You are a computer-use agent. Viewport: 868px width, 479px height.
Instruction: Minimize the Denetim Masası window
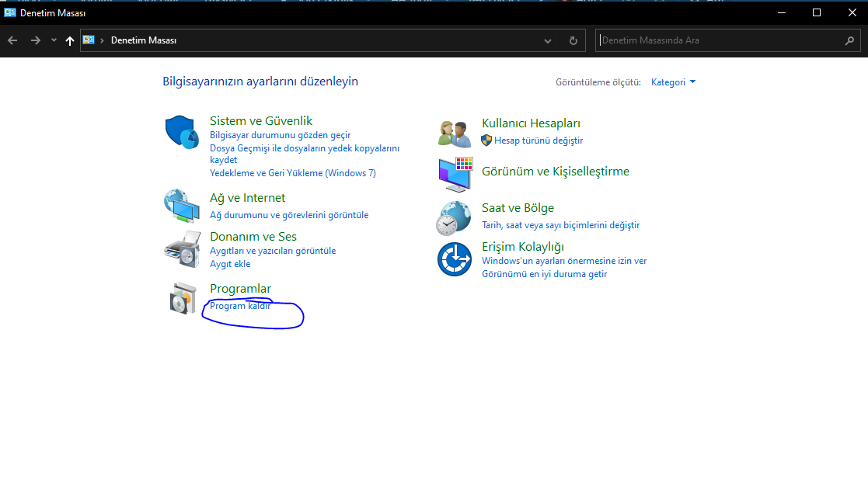coord(782,12)
